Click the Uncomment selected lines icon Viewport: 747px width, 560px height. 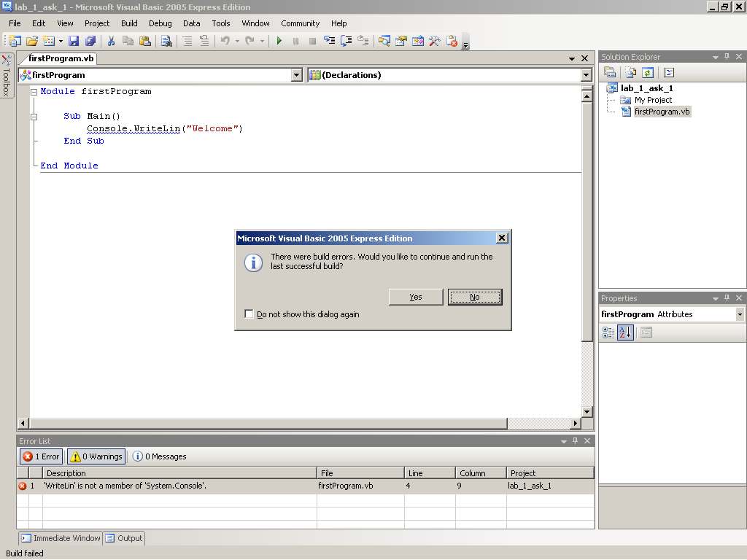204,41
